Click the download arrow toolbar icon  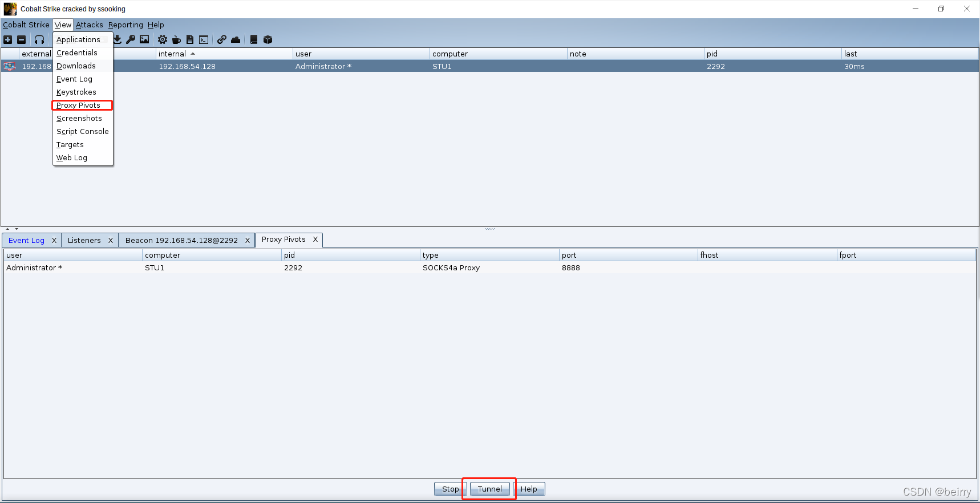click(117, 39)
